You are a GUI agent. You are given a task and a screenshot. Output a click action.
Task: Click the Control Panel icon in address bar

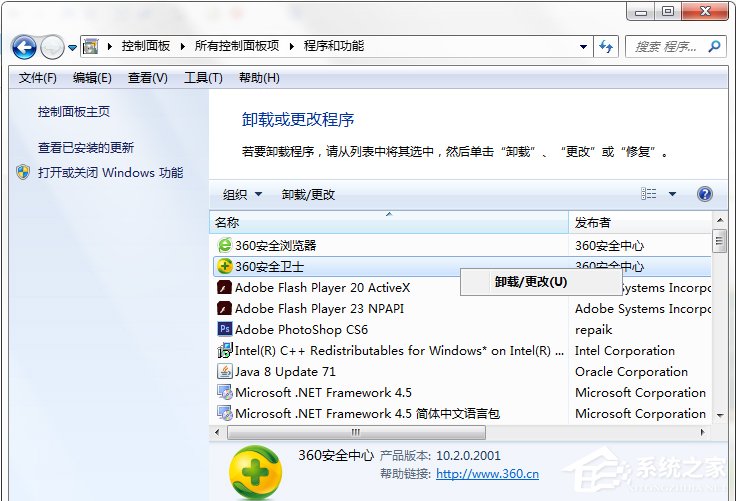click(91, 46)
